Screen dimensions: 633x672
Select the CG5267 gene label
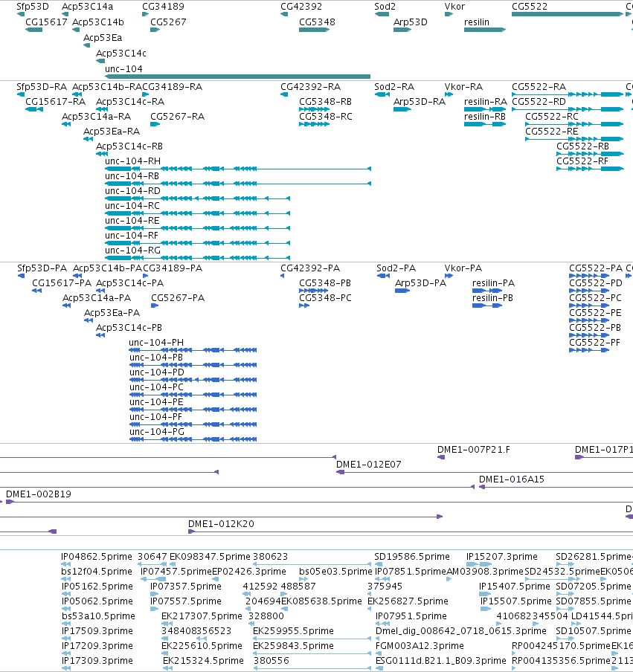(168, 22)
